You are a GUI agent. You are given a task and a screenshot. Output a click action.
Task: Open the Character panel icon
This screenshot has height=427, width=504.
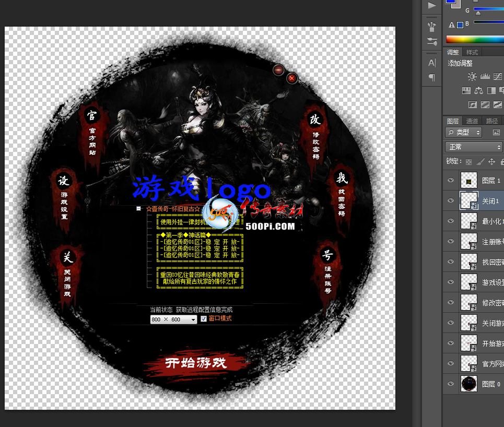pos(432,63)
